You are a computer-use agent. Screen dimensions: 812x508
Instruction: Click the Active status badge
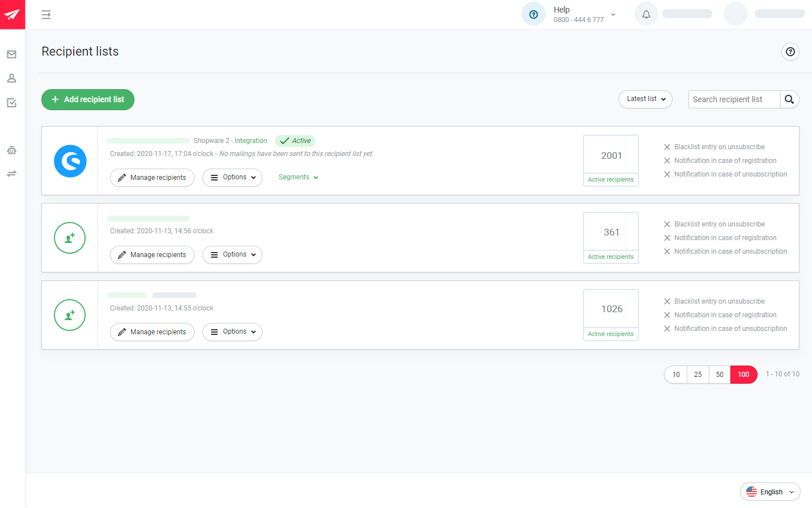point(295,141)
